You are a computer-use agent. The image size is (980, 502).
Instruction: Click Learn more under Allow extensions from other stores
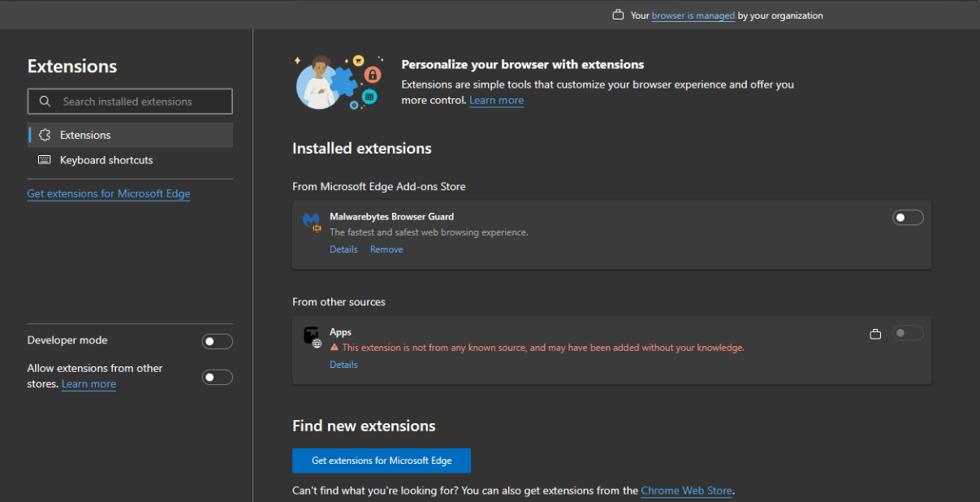[x=89, y=383]
